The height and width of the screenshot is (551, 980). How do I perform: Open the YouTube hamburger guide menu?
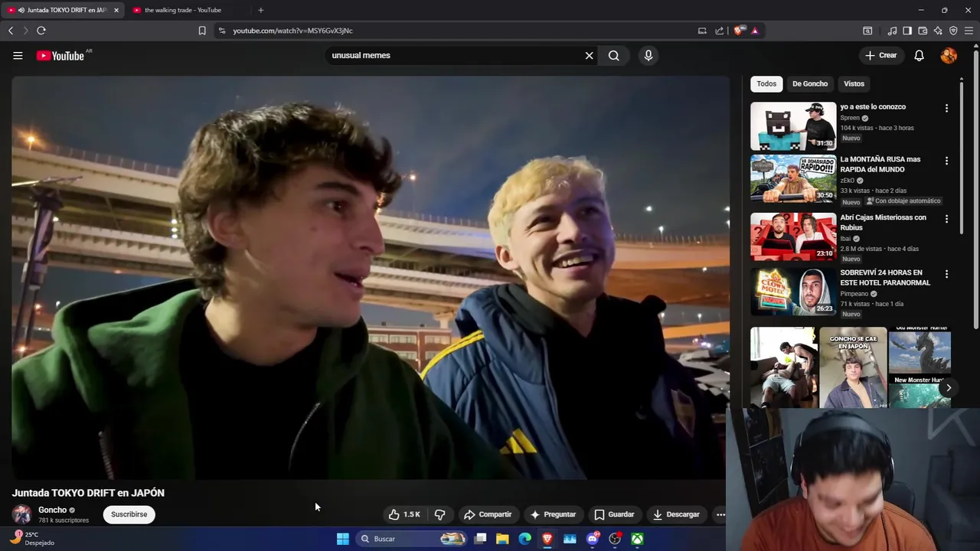click(x=18, y=55)
